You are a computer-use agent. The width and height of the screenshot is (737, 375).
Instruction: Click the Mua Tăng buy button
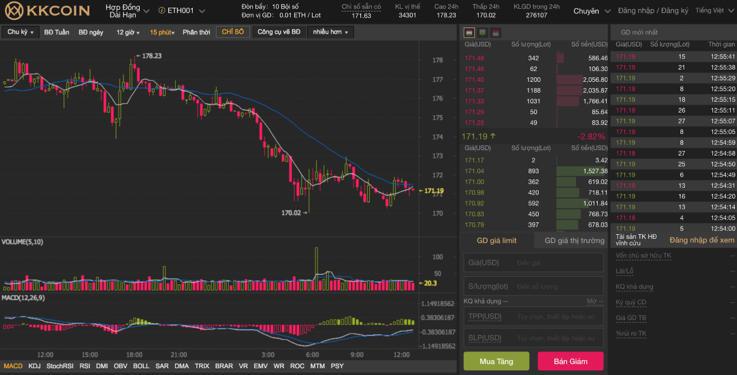pyautogui.click(x=496, y=361)
